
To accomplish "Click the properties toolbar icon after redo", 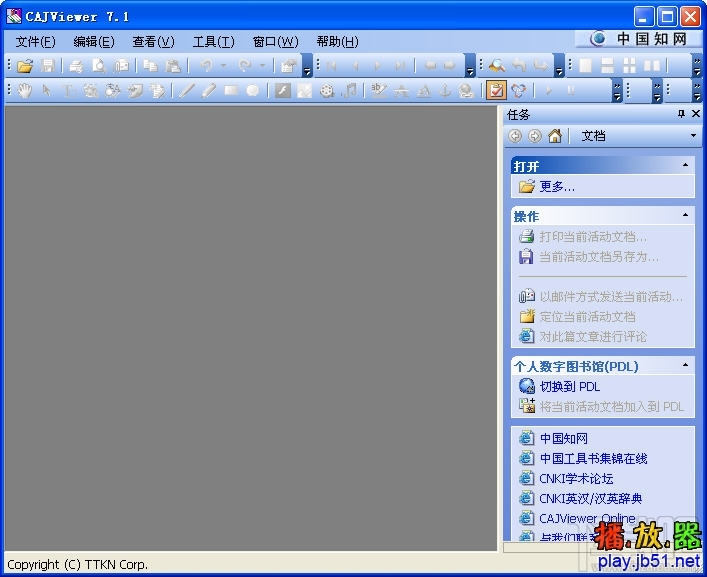I will [288, 66].
